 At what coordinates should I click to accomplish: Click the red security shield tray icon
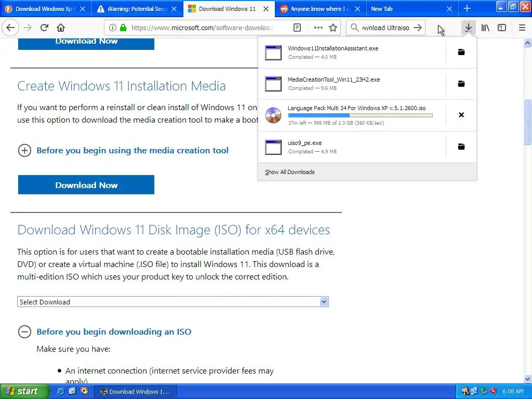click(x=494, y=391)
